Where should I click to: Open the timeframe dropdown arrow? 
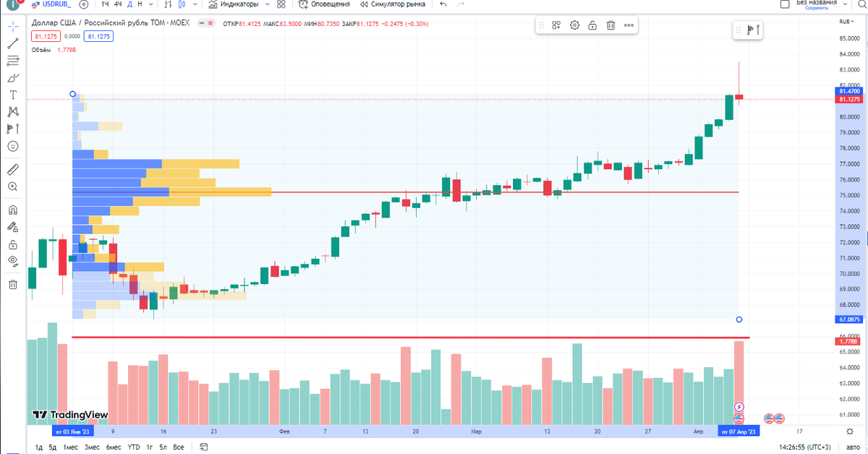[150, 4]
